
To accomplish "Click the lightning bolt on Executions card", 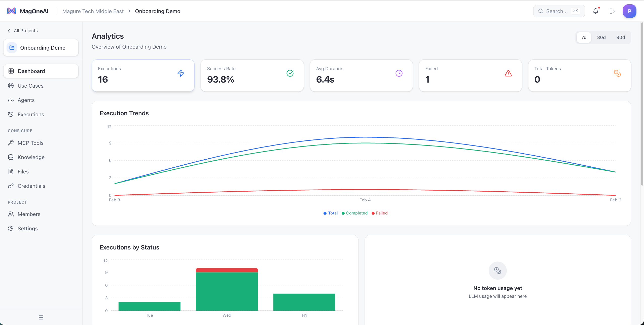I will (181, 73).
